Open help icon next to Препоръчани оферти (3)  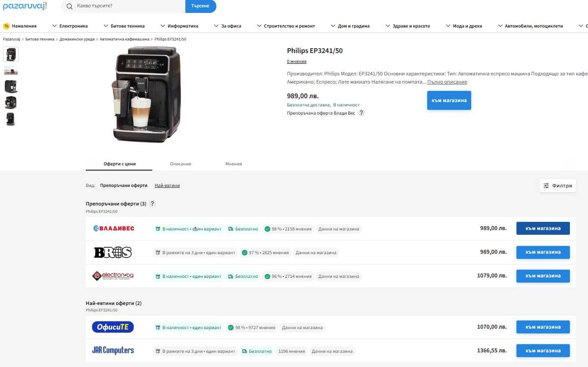pyautogui.click(x=153, y=204)
